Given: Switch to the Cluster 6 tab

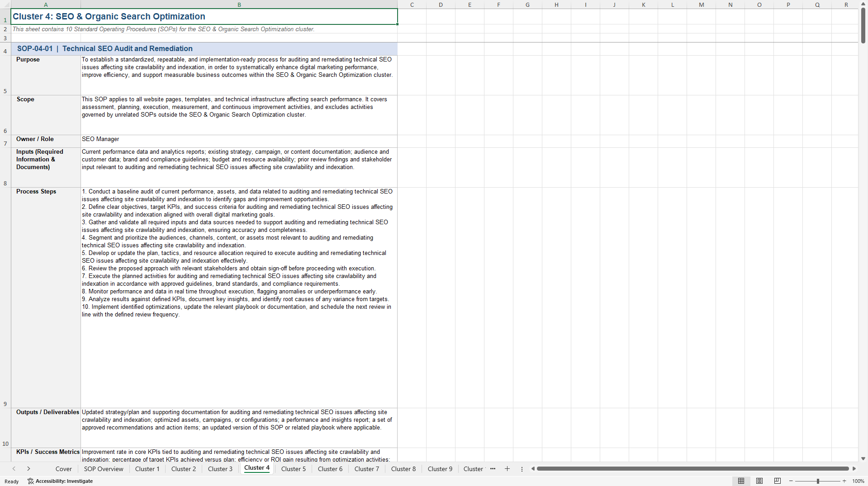Looking at the screenshot, I should 330,469.
